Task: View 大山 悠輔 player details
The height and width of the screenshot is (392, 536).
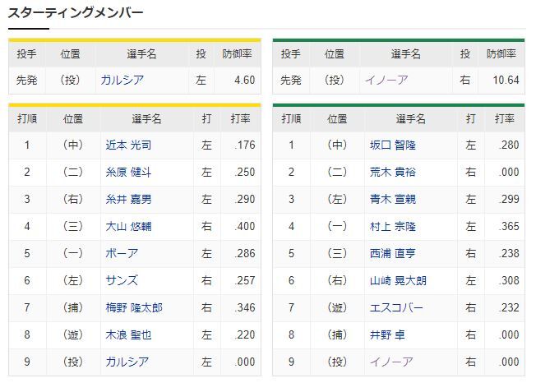Action: point(128,226)
